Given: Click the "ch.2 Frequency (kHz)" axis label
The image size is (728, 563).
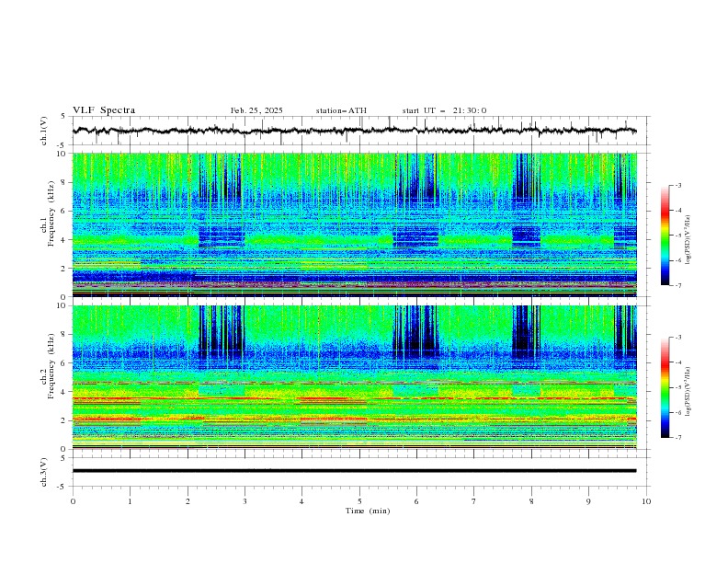Looking at the screenshot, I should tap(48, 366).
